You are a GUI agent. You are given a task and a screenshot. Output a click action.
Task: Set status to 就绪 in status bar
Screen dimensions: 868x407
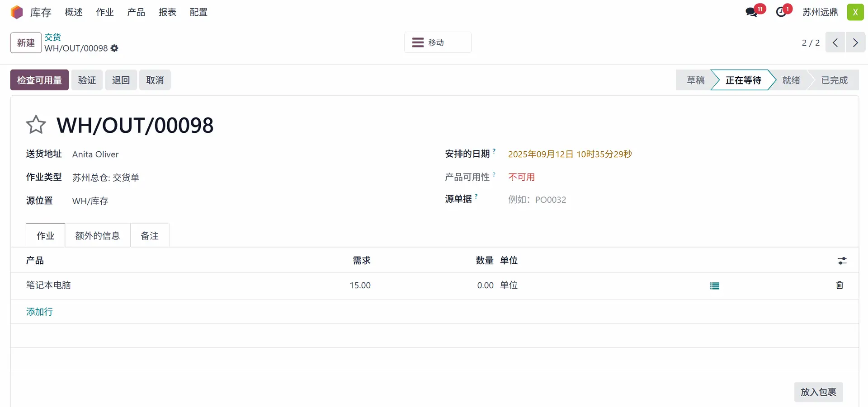[791, 80]
